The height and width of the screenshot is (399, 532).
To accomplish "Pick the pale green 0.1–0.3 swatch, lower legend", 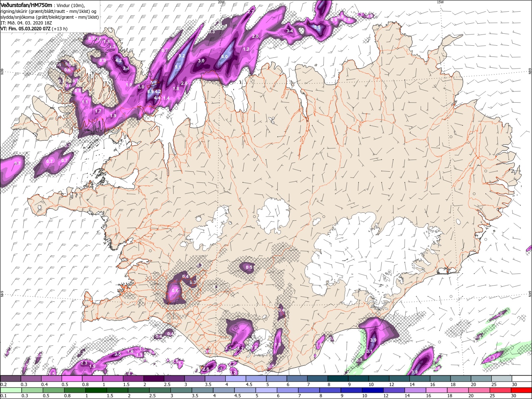I will point(10,390).
